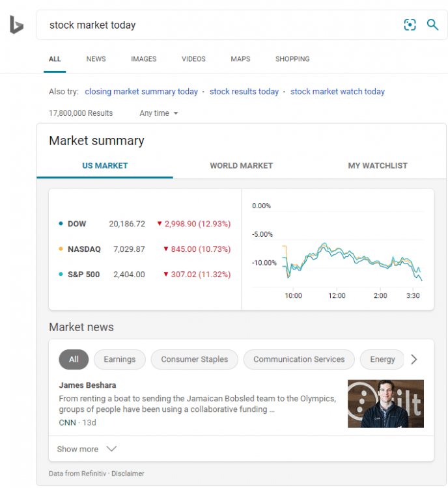Click the Bing logo icon

[16, 25]
